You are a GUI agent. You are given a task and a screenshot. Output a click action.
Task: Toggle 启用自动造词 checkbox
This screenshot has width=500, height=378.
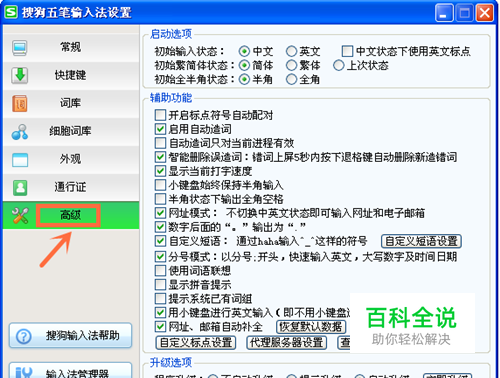tap(160, 129)
